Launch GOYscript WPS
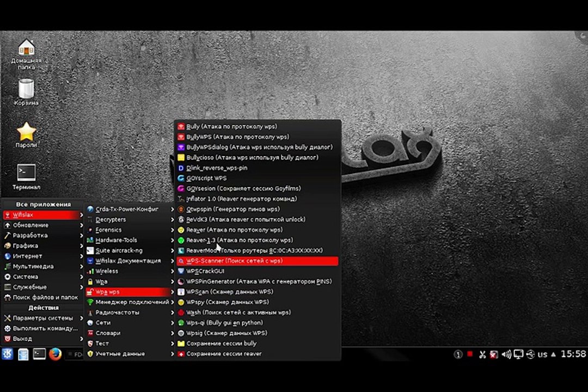 click(x=258, y=178)
